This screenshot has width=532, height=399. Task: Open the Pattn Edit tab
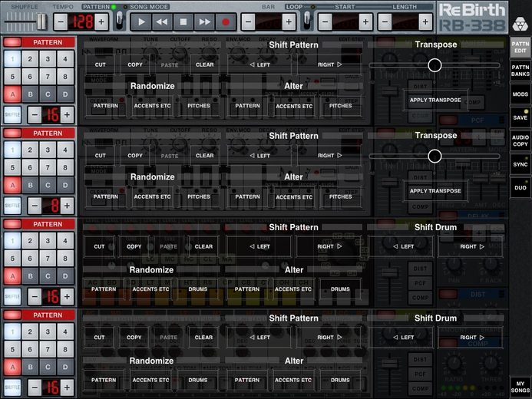tap(520, 47)
